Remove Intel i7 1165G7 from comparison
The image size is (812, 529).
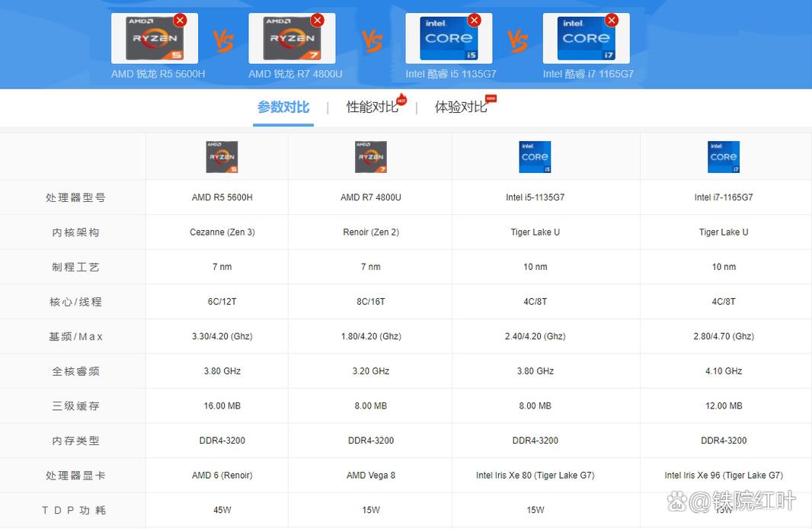click(612, 21)
